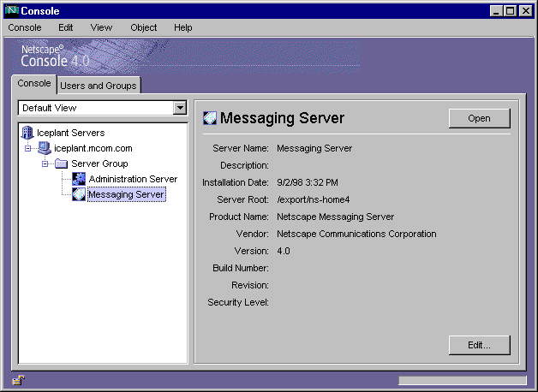
Task: Click the padlock status icon
Action: pos(19,380)
